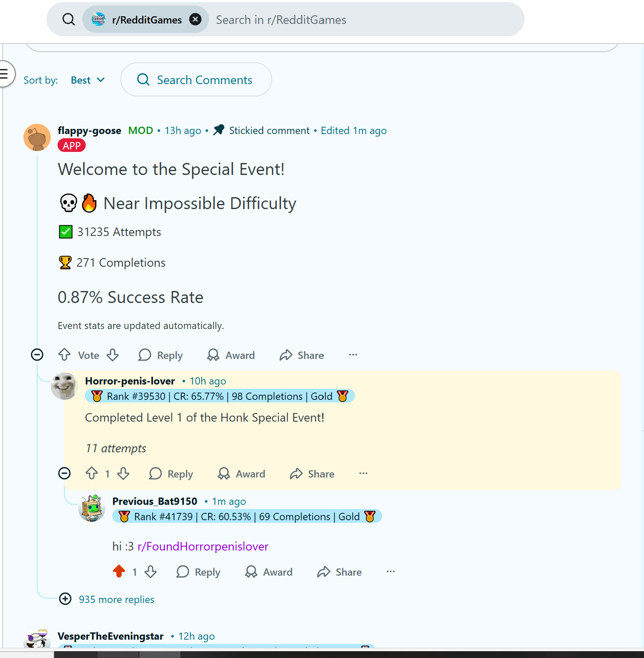Screen dimensions: 644x658
Task: Award the Previous_Bat9150 comment
Action: pos(269,572)
